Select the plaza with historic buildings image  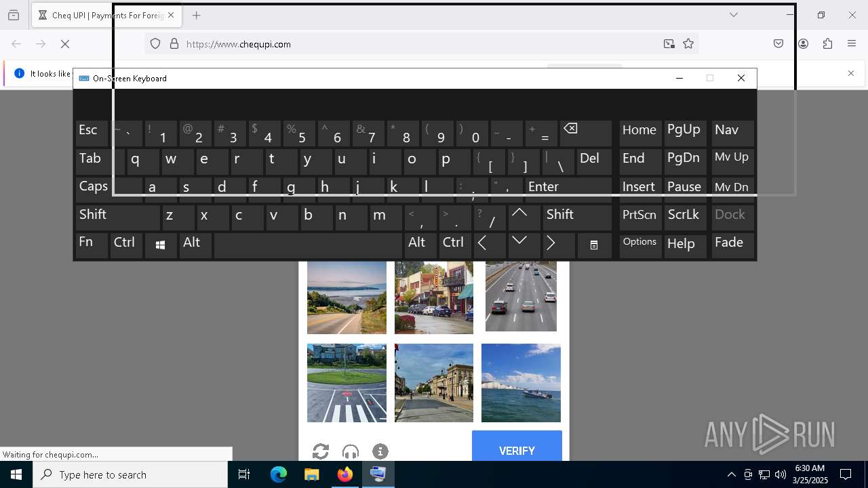(x=434, y=383)
